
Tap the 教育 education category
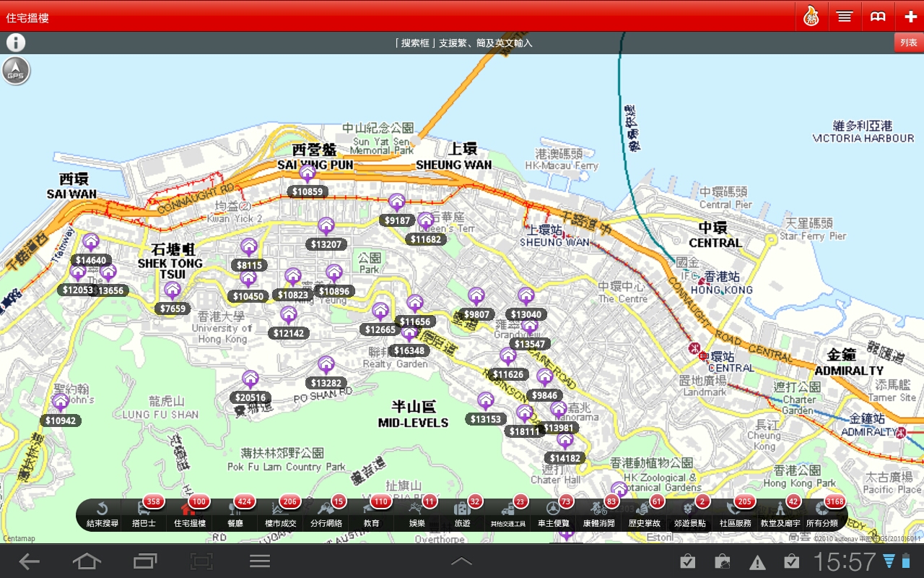coord(372,514)
